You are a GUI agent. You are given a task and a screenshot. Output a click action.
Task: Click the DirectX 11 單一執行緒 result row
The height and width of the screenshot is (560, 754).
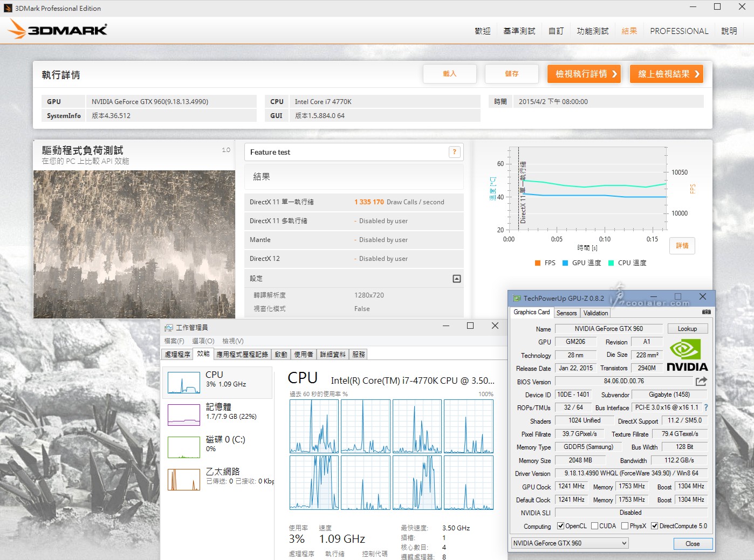(354, 202)
